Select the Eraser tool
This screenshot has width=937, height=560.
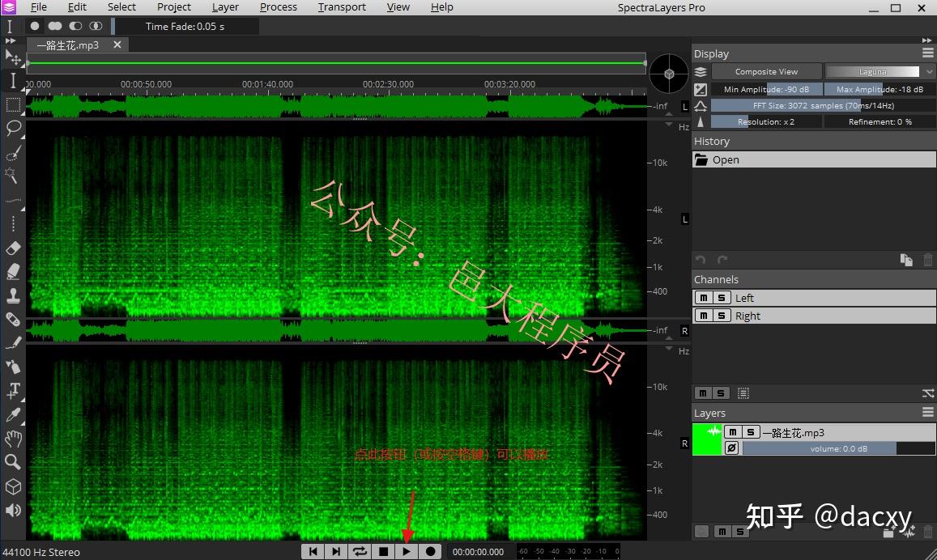12,248
